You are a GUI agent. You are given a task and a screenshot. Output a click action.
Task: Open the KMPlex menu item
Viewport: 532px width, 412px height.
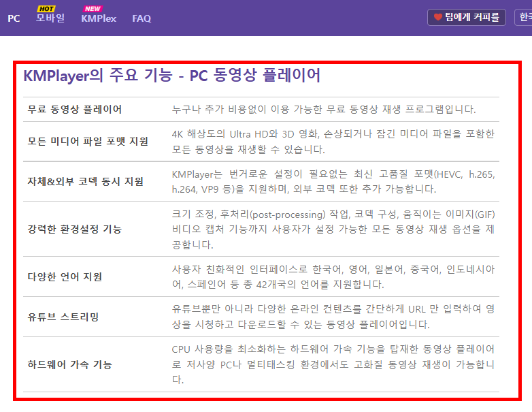click(99, 18)
